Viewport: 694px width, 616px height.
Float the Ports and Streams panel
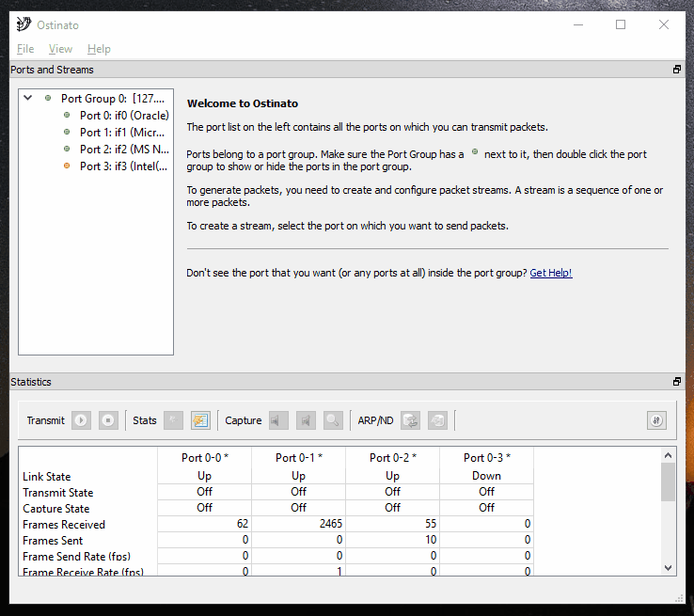pyautogui.click(x=677, y=70)
